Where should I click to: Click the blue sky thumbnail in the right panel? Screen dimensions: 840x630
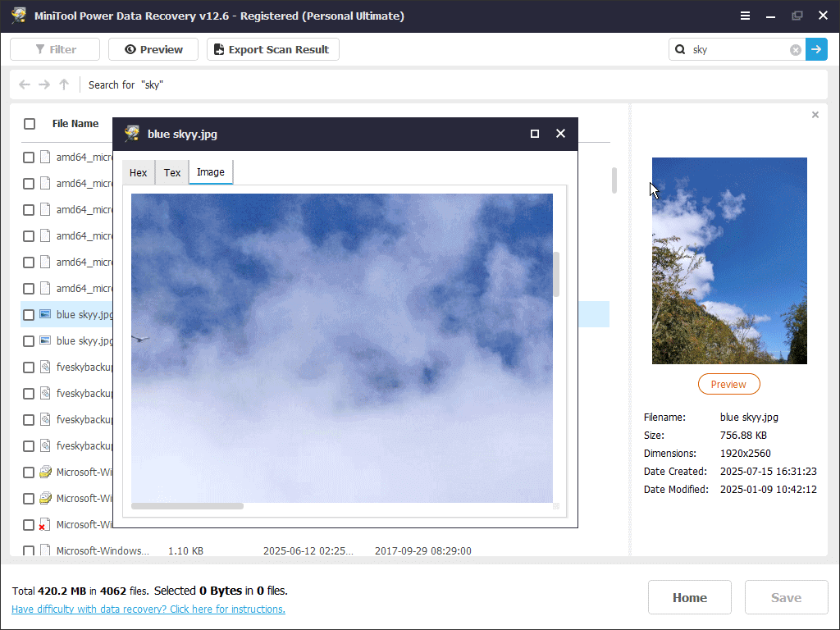(728, 261)
